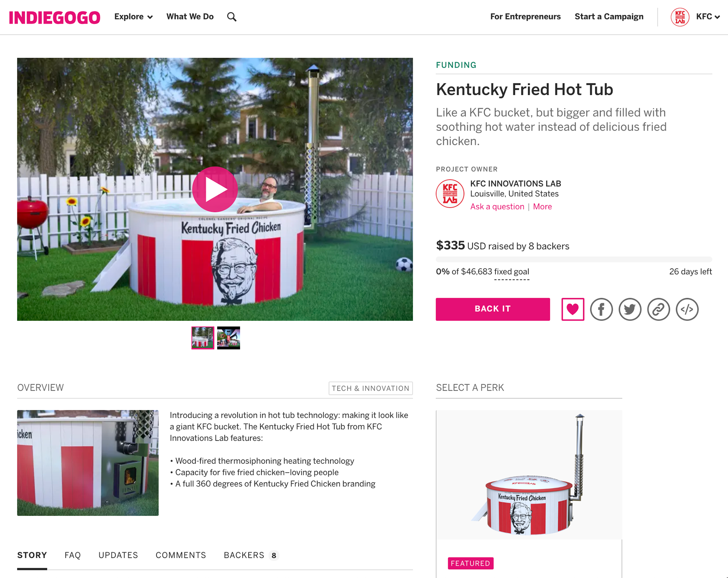Image resolution: width=728 pixels, height=578 pixels.
Task: Select the second gallery thumbnail
Action: (x=228, y=338)
